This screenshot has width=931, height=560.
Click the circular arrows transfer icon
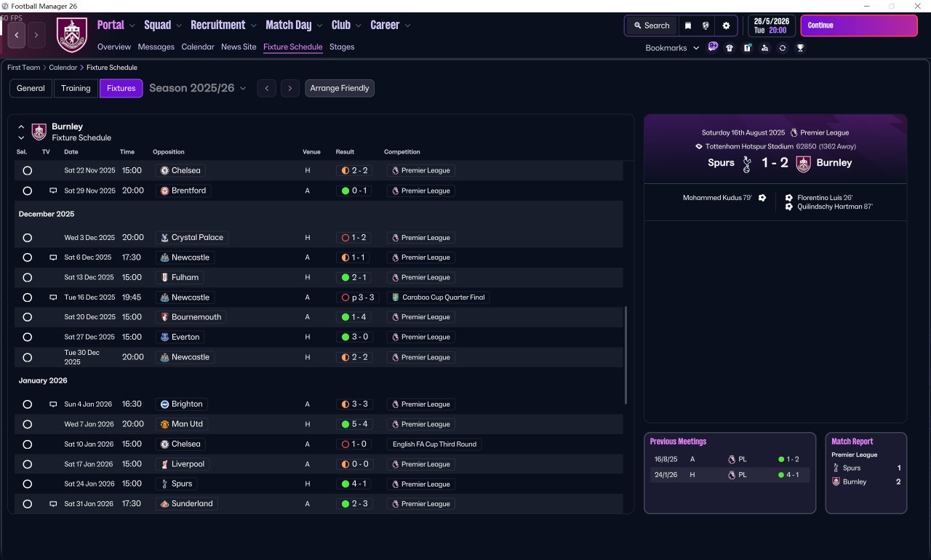pos(783,48)
